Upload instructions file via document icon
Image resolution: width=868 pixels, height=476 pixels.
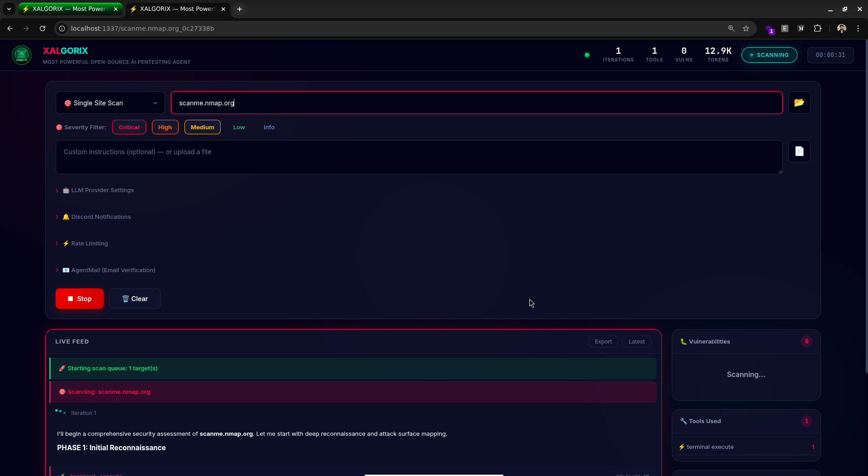click(799, 151)
